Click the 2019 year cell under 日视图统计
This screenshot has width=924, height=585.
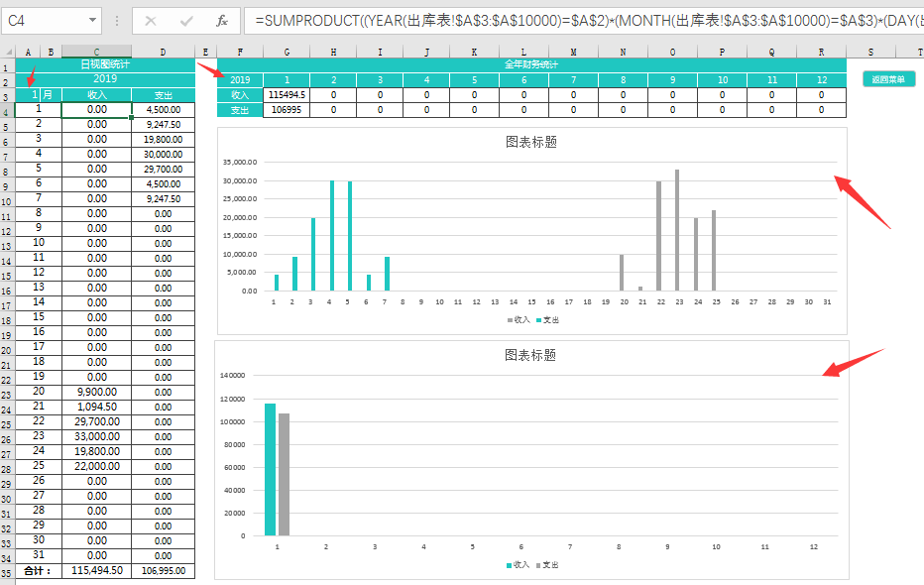click(x=105, y=79)
